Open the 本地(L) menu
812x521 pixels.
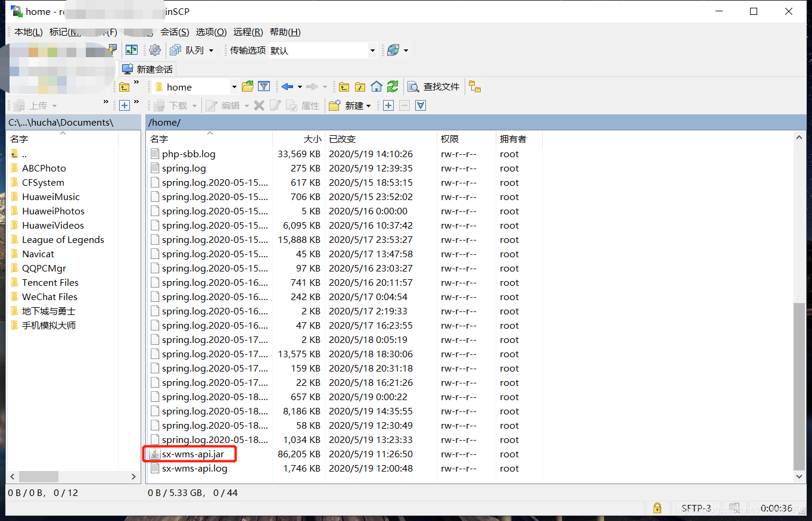tap(28, 32)
